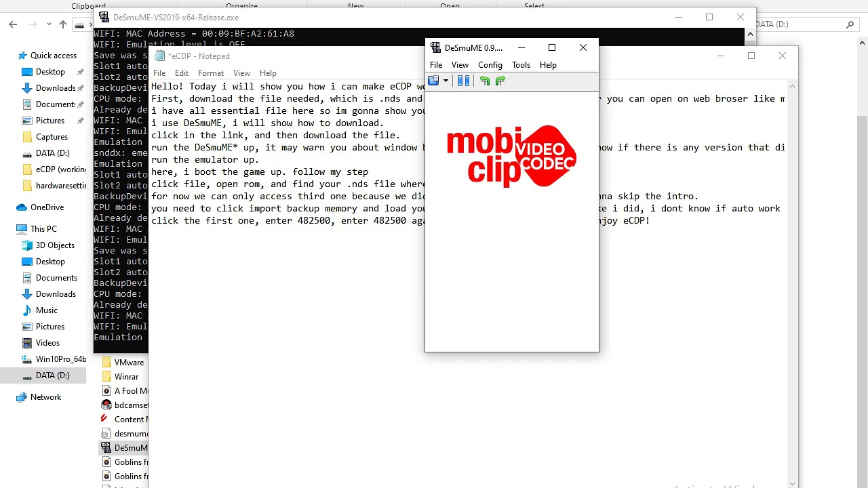Click the Open ROM icon in DeSmuME toolbar

433,81
